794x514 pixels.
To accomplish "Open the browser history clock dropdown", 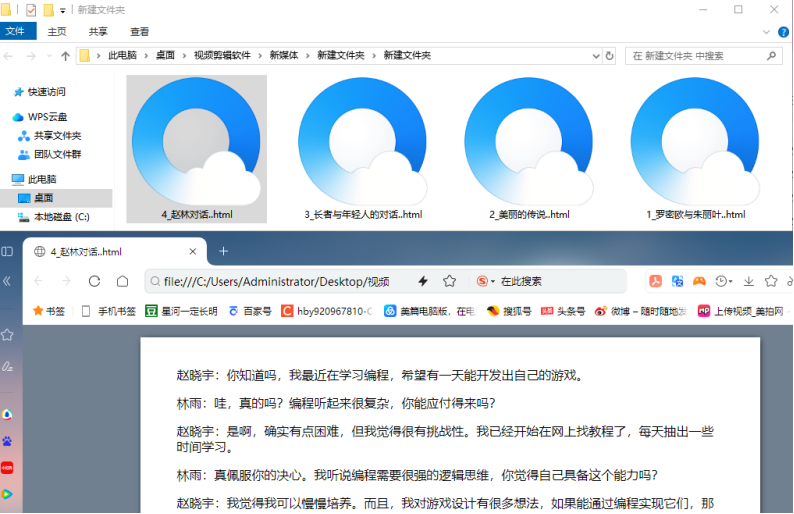I will [724, 281].
